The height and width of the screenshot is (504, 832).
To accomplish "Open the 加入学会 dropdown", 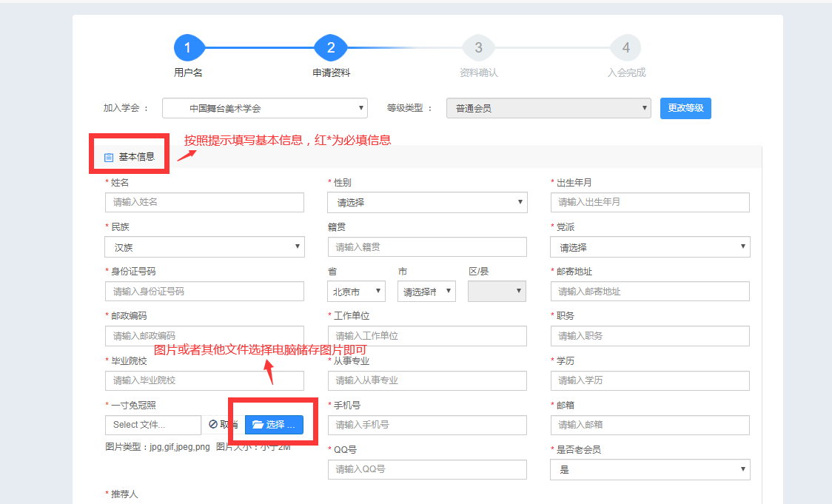I will 264,108.
